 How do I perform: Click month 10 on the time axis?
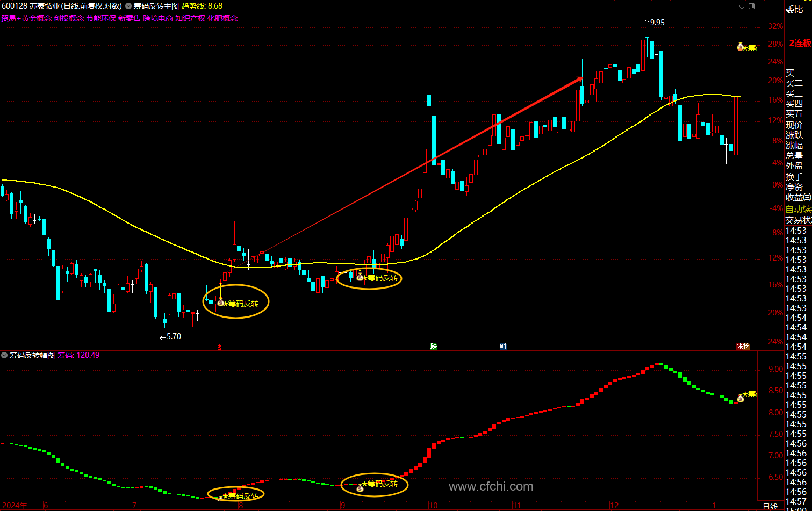(433, 506)
